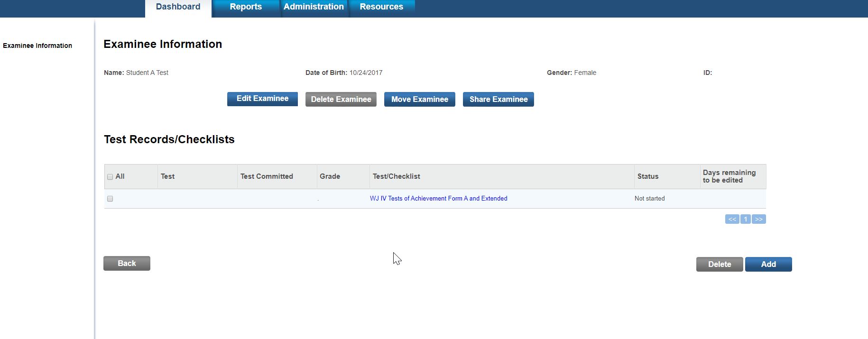Click the Back button

127,263
